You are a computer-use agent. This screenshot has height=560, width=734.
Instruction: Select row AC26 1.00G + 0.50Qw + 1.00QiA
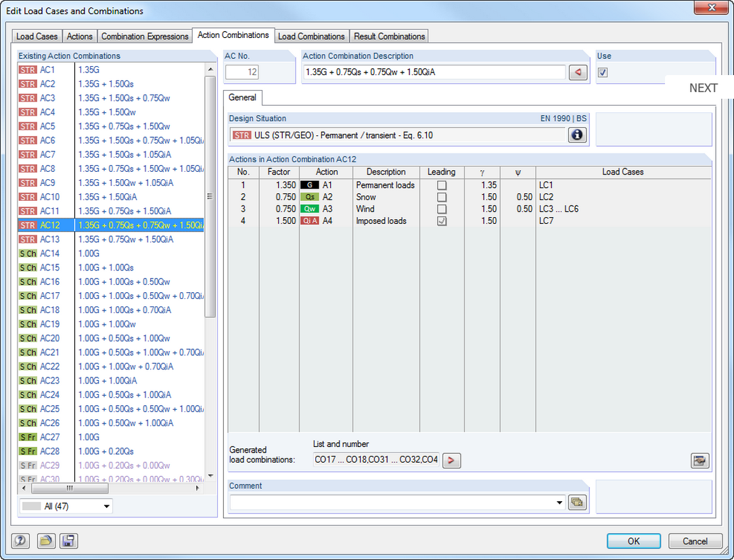point(111,423)
